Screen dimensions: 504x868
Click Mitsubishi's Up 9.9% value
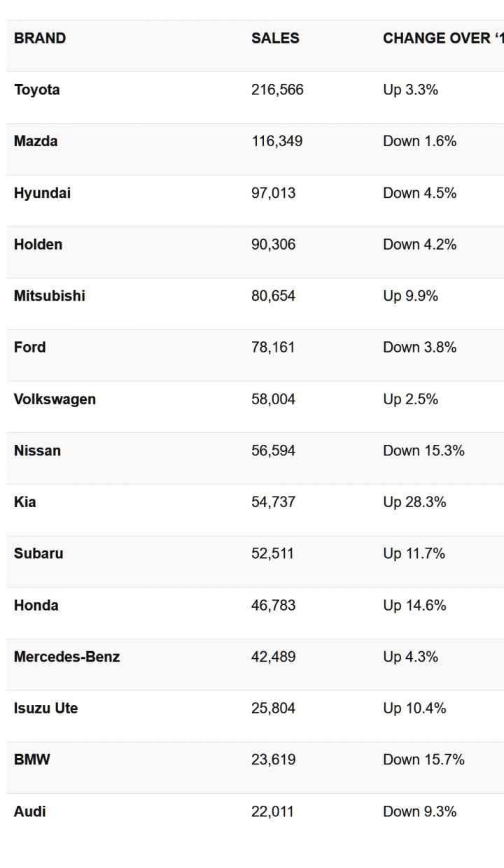(x=410, y=296)
